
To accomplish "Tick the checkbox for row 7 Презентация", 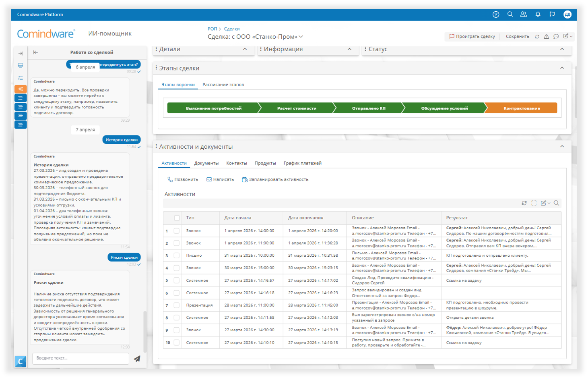I will 176,305.
